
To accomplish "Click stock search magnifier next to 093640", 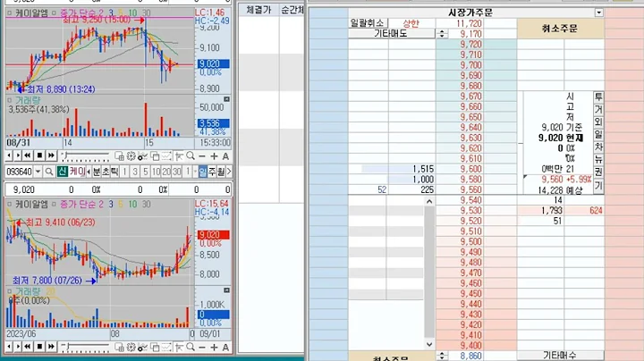I will tap(49, 172).
